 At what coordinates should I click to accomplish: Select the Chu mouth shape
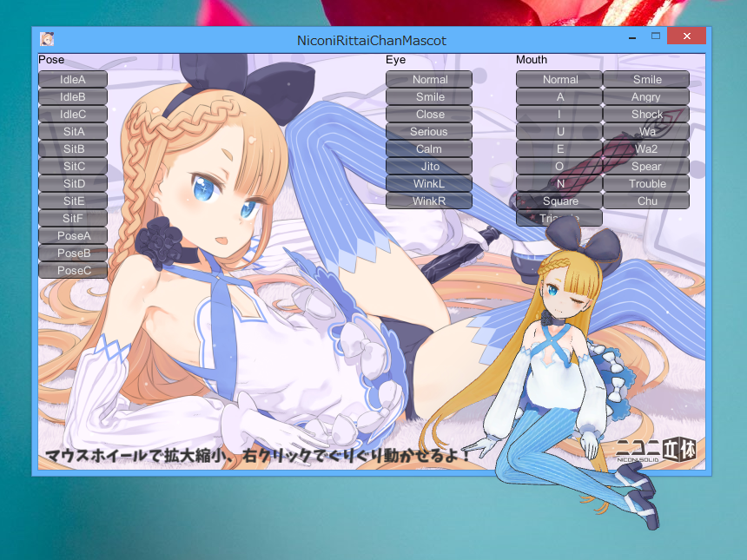(x=645, y=201)
